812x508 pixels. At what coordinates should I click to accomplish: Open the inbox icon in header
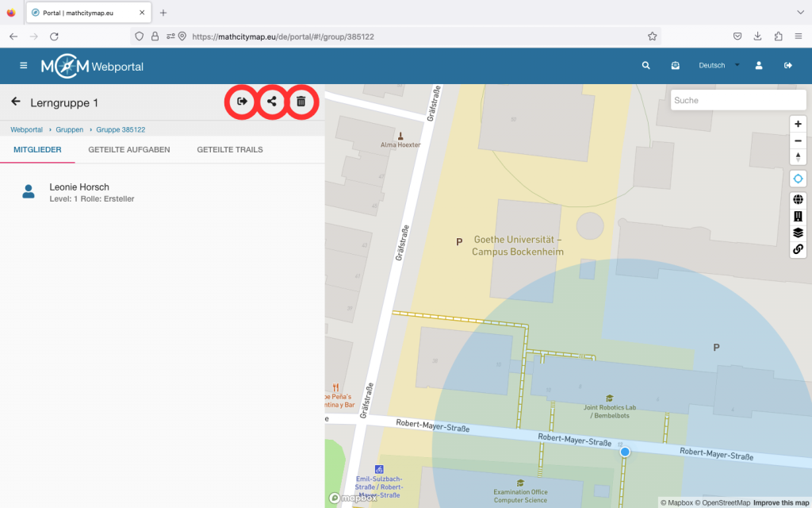[x=675, y=66]
